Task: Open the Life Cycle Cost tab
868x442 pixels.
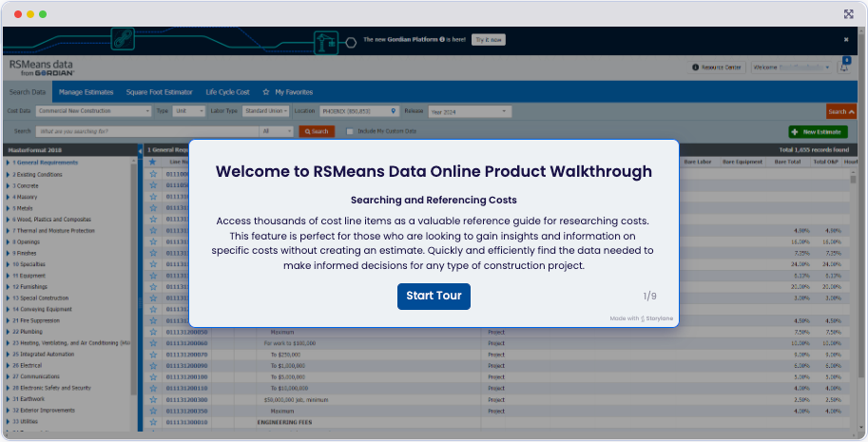Action: (227, 92)
